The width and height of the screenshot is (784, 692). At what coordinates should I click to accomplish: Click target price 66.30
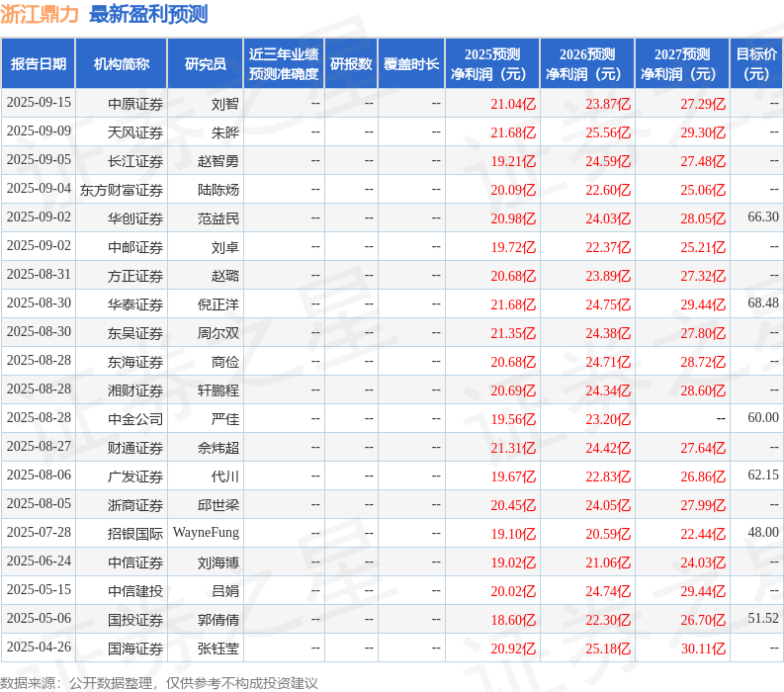[x=763, y=216]
